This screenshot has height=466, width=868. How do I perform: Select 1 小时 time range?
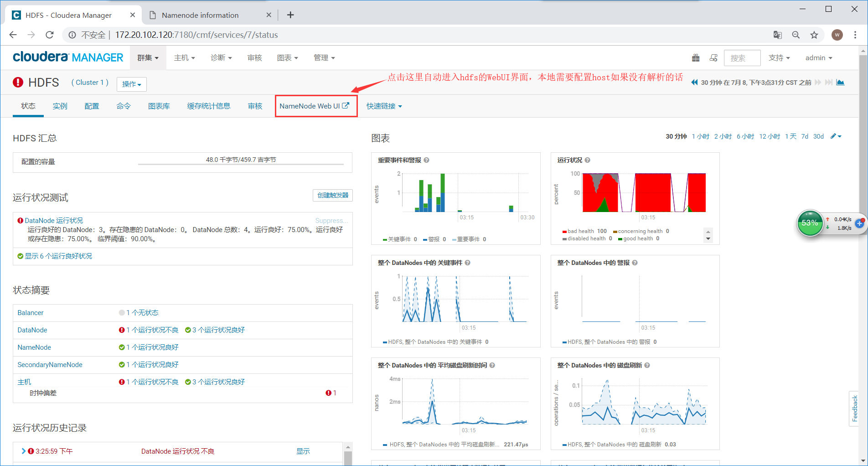pos(701,136)
